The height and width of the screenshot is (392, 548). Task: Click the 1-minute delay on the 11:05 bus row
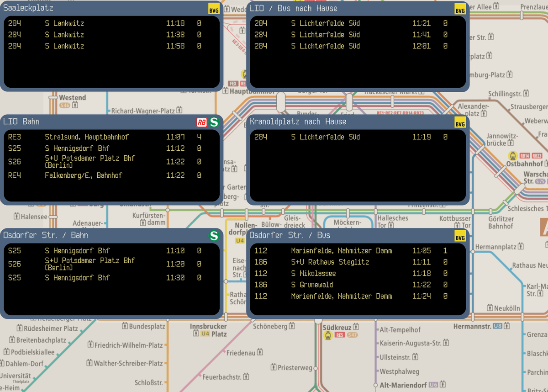click(x=445, y=251)
